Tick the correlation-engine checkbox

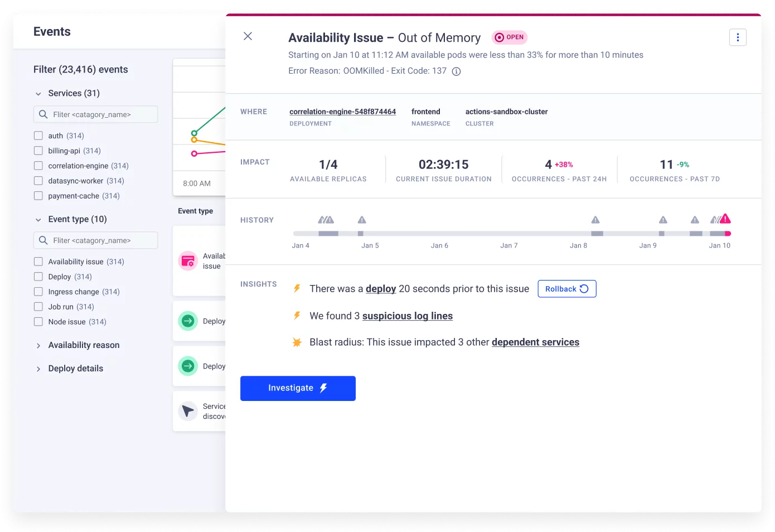coord(38,166)
